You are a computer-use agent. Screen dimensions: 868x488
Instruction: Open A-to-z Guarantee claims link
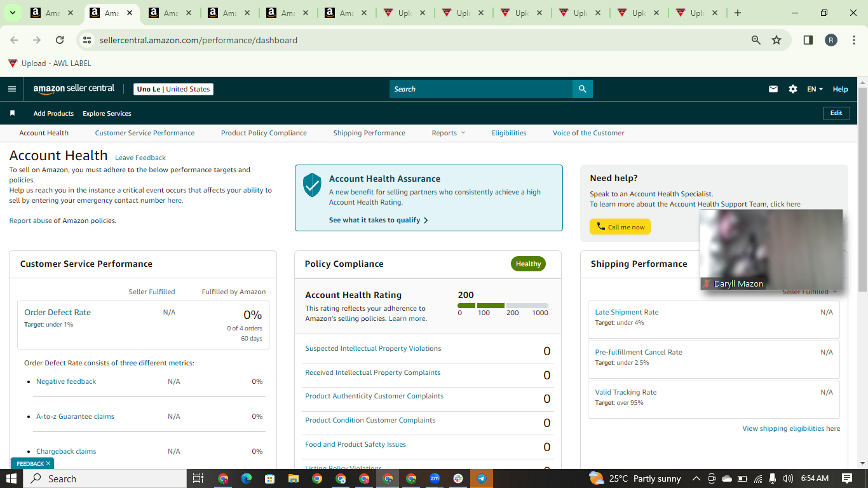coord(75,416)
